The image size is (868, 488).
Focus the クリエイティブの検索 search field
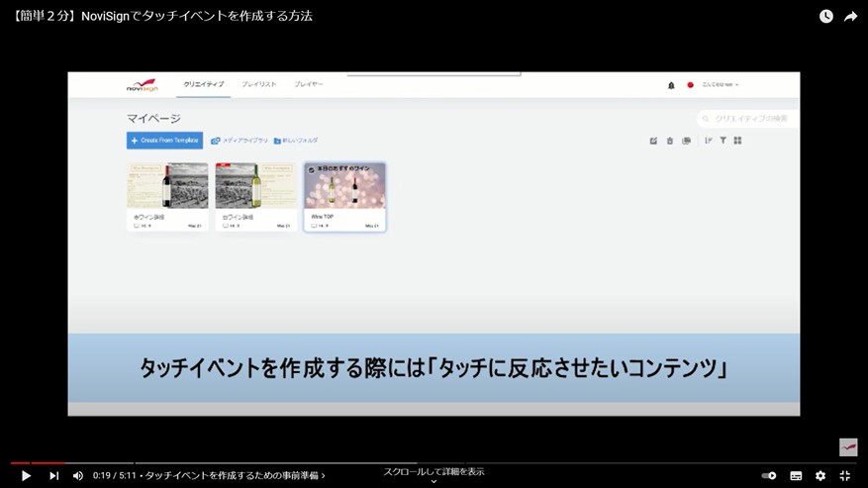(748, 119)
